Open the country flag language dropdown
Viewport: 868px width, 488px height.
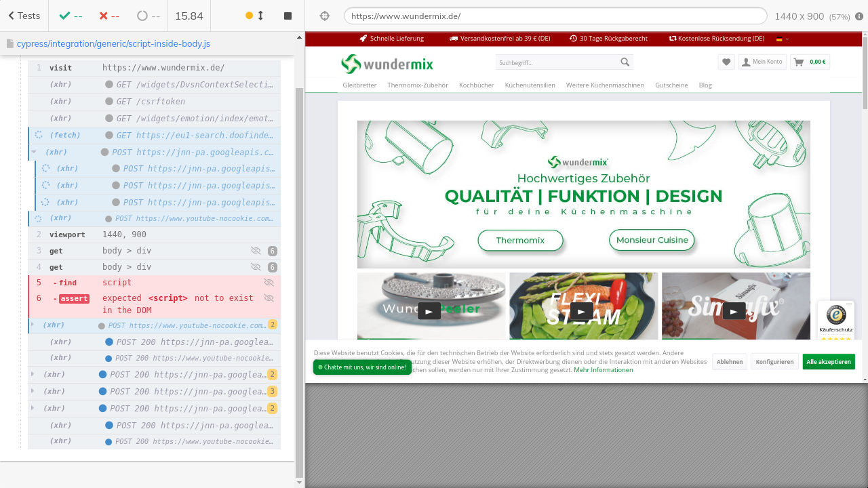(x=783, y=39)
